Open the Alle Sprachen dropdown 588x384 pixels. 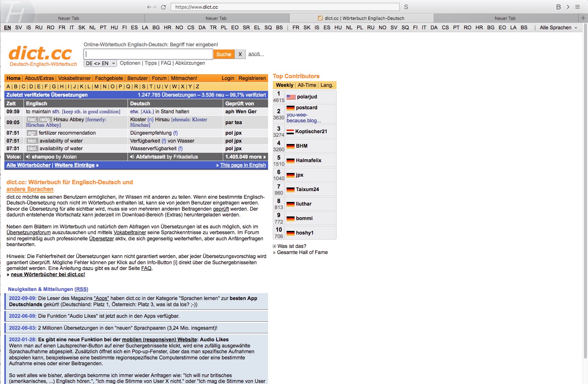558,28
